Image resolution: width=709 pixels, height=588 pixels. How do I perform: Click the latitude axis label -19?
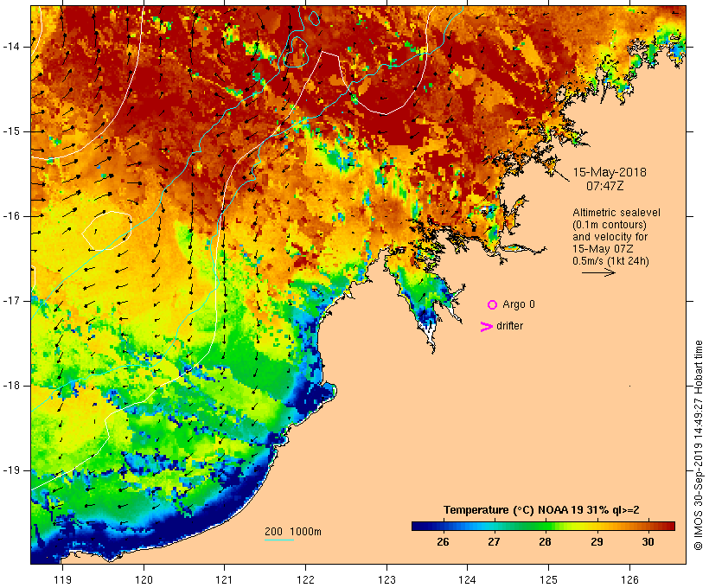click(x=10, y=470)
